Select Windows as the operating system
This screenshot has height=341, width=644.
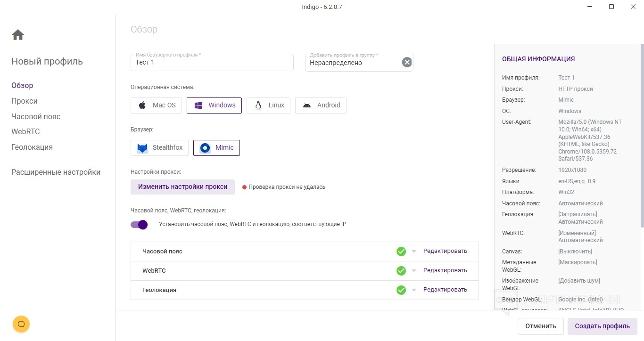tap(215, 106)
